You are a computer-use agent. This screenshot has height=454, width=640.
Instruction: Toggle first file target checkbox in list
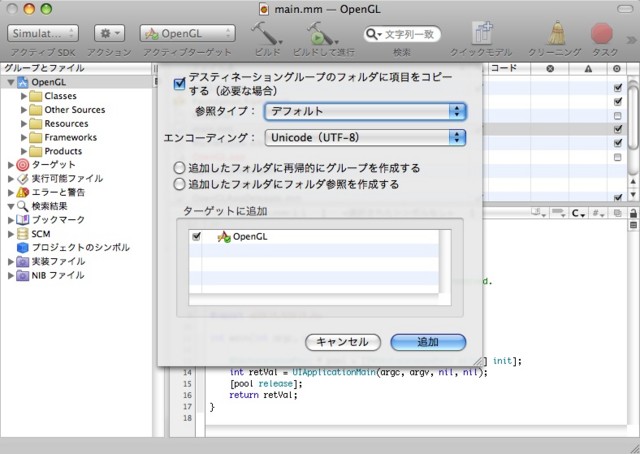618,87
